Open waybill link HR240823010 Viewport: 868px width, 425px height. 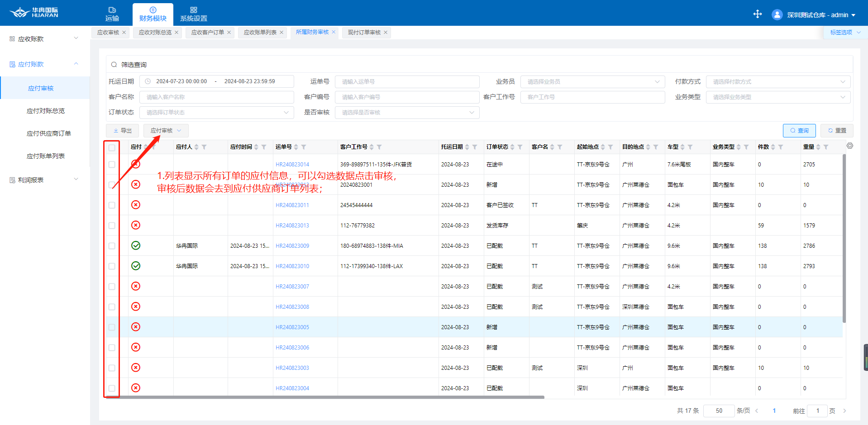coord(292,266)
